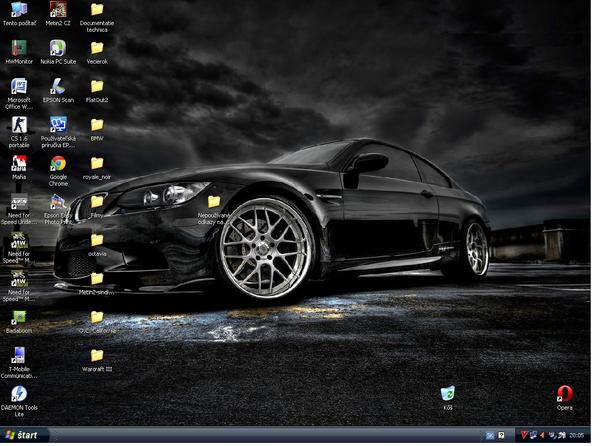Image resolution: width=600 pixels, height=446 pixels.
Task: Select the FlatOut2 folder
Action: (97, 86)
